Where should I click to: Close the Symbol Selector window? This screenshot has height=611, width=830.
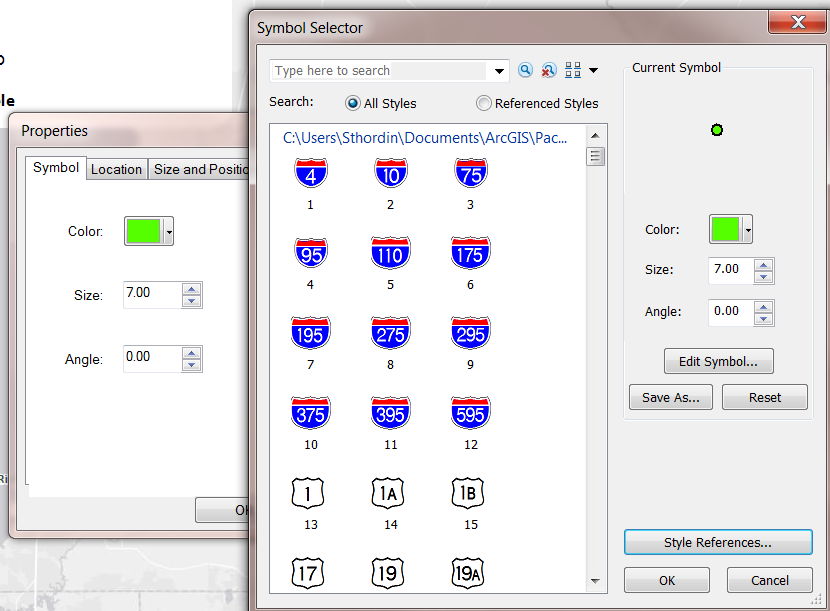tap(797, 22)
